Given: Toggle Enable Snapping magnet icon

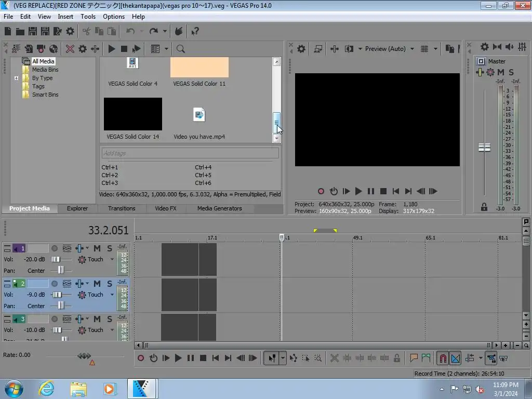Looking at the screenshot, I should (443, 358).
